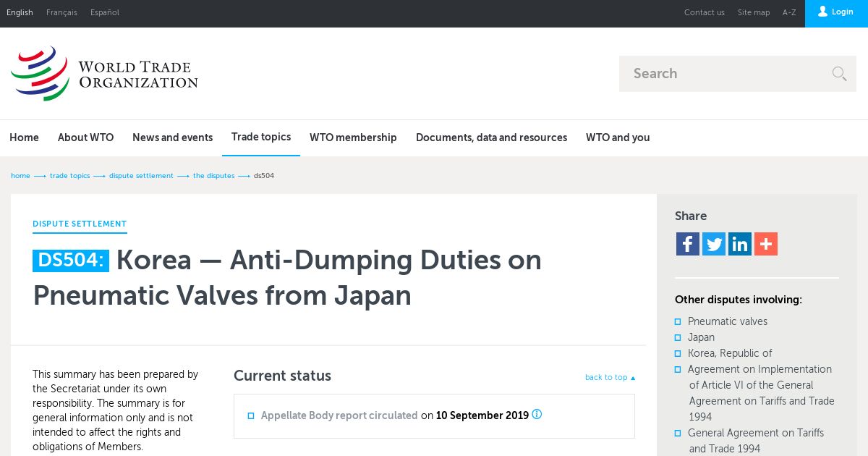Click the back to top link
The height and width of the screenshot is (456, 868).
(x=610, y=377)
